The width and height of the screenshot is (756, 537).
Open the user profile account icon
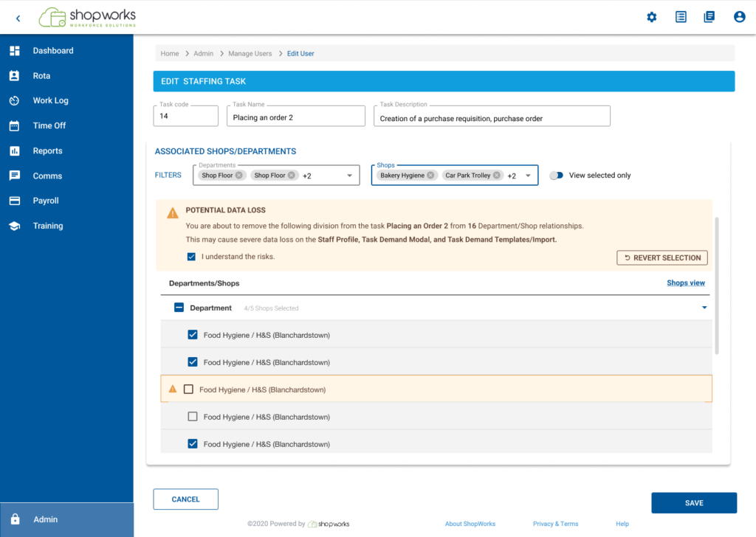pyautogui.click(x=739, y=17)
